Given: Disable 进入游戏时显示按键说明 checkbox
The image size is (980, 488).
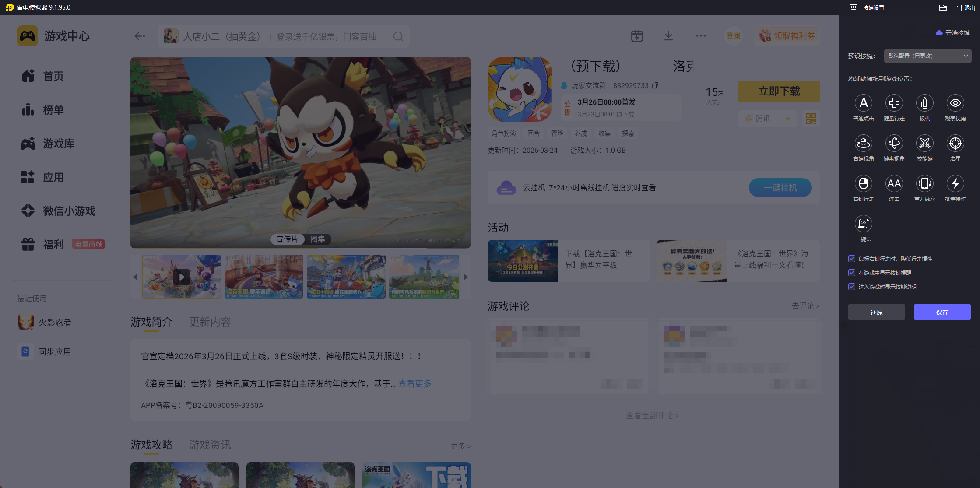Looking at the screenshot, I should [852, 287].
